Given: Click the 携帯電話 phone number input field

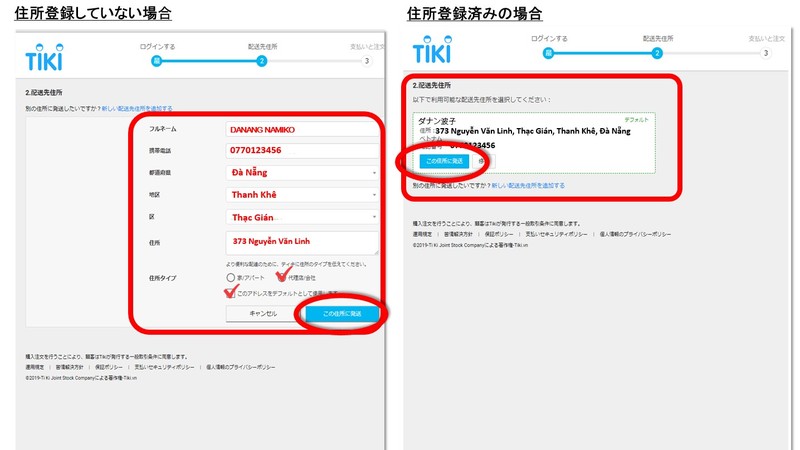Looking at the screenshot, I should point(302,150).
